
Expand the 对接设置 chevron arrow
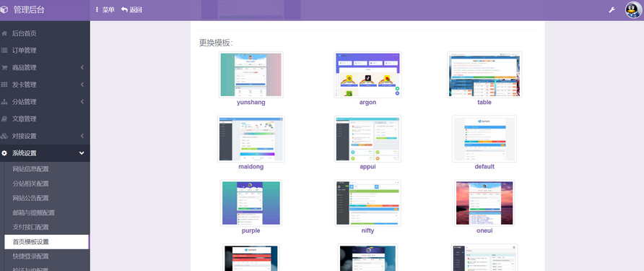82,136
